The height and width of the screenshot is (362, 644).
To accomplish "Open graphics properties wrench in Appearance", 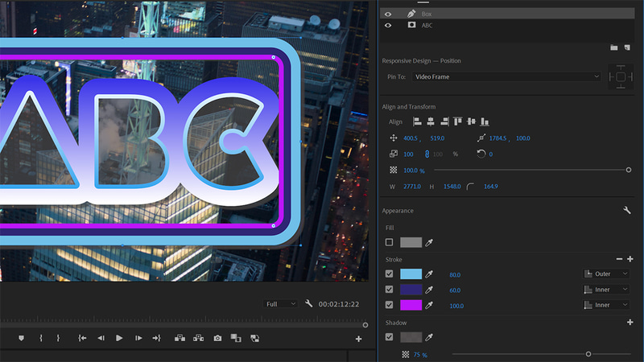I will (x=626, y=210).
